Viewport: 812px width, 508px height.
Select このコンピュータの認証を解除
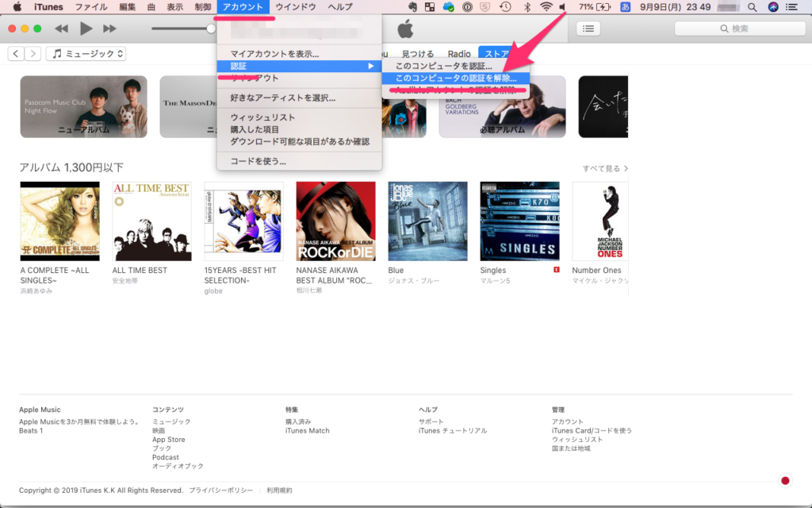point(455,79)
